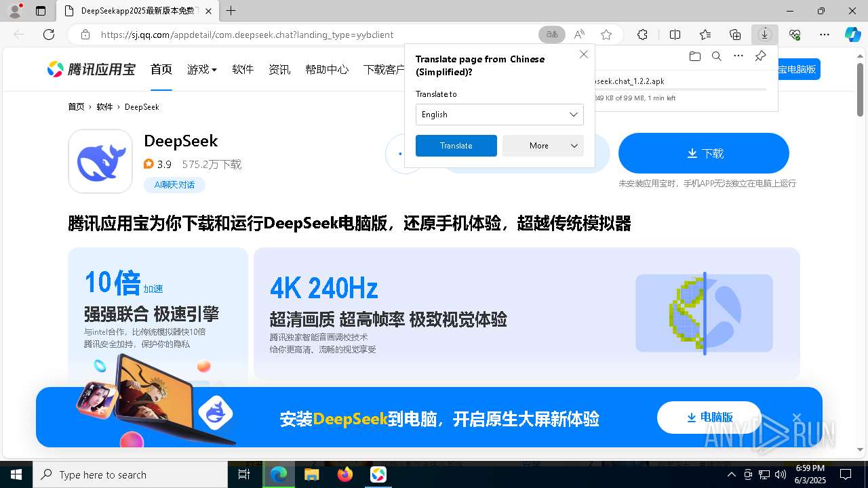Pin the downloads panel

[x=760, y=56]
